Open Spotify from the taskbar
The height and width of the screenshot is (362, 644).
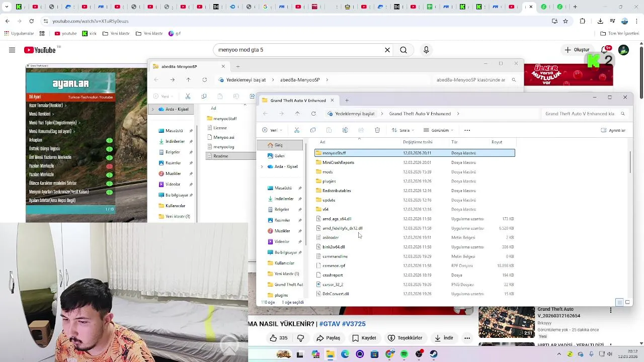404,354
